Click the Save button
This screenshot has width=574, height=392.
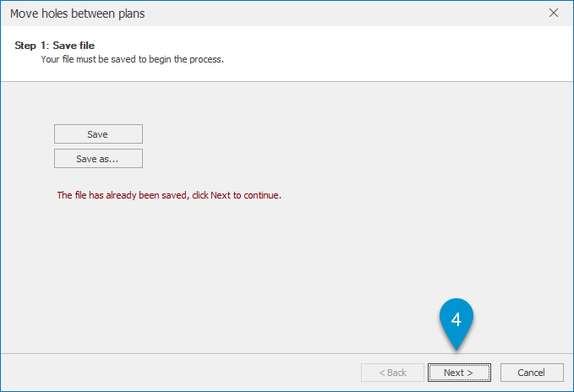pyautogui.click(x=98, y=134)
